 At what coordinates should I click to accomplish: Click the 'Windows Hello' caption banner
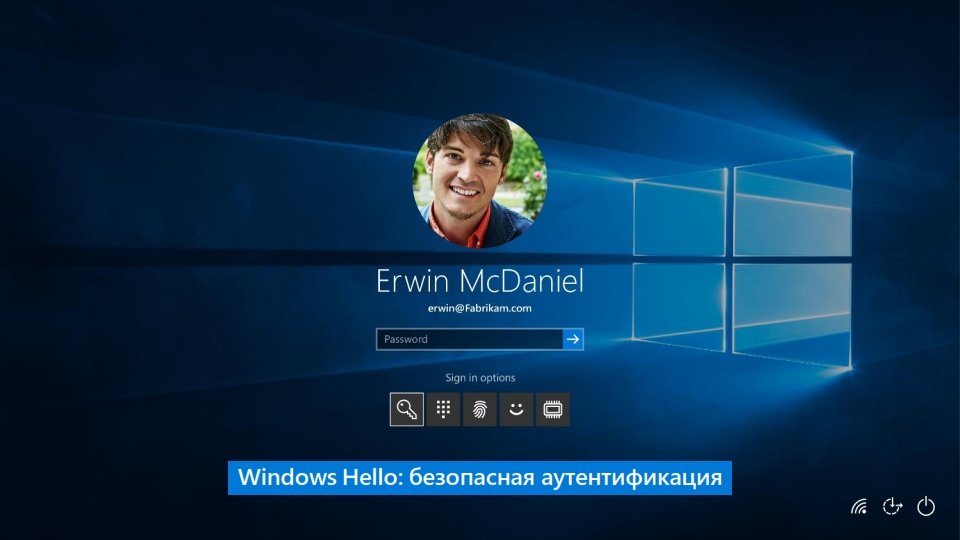(480, 478)
